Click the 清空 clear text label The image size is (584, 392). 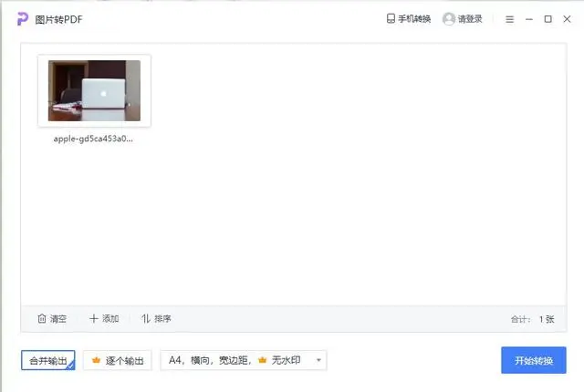(58, 319)
